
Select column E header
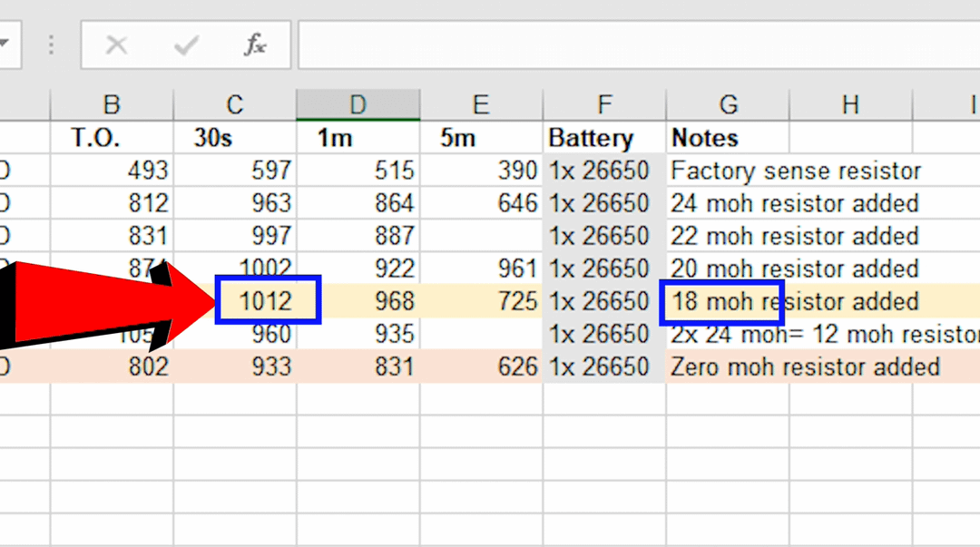481,105
